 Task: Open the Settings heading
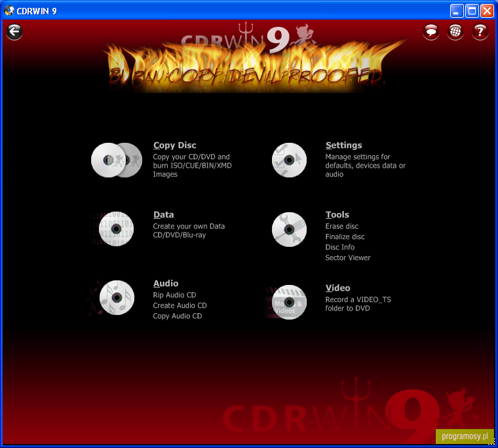343,145
